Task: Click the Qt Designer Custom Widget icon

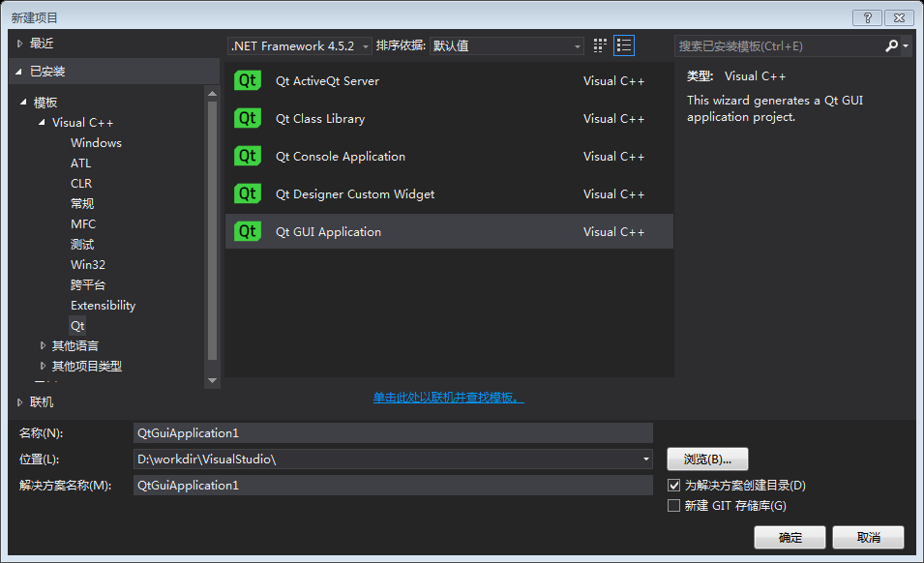Action: pyautogui.click(x=248, y=193)
